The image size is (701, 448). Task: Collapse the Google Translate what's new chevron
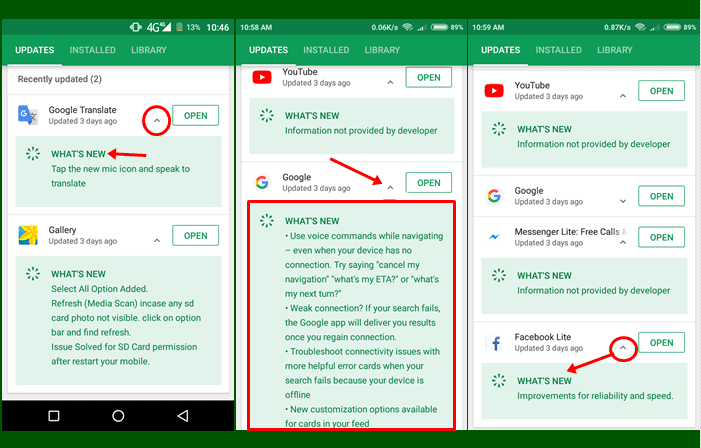(x=155, y=121)
